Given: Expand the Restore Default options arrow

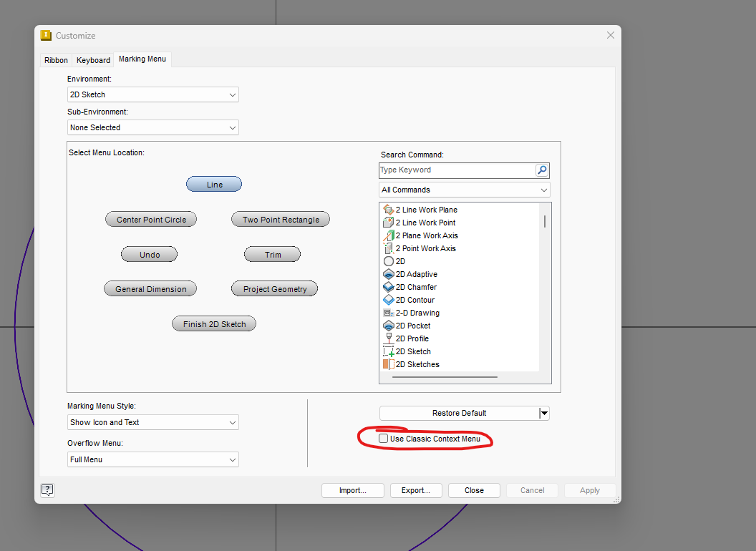Looking at the screenshot, I should click(x=544, y=413).
